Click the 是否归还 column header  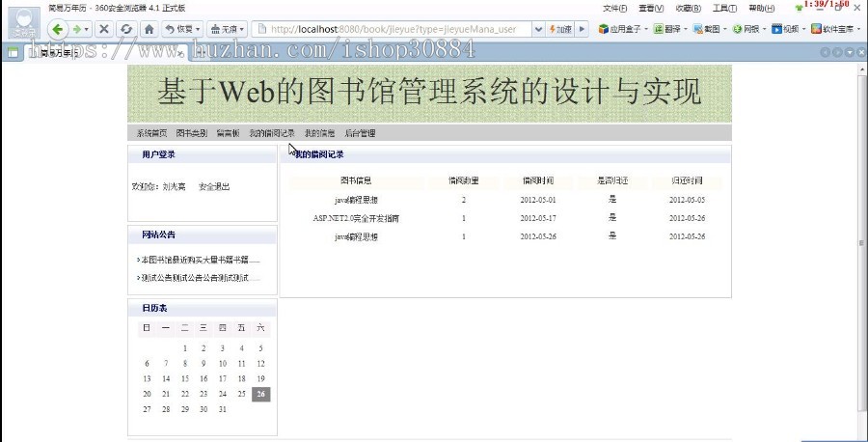pyautogui.click(x=612, y=180)
